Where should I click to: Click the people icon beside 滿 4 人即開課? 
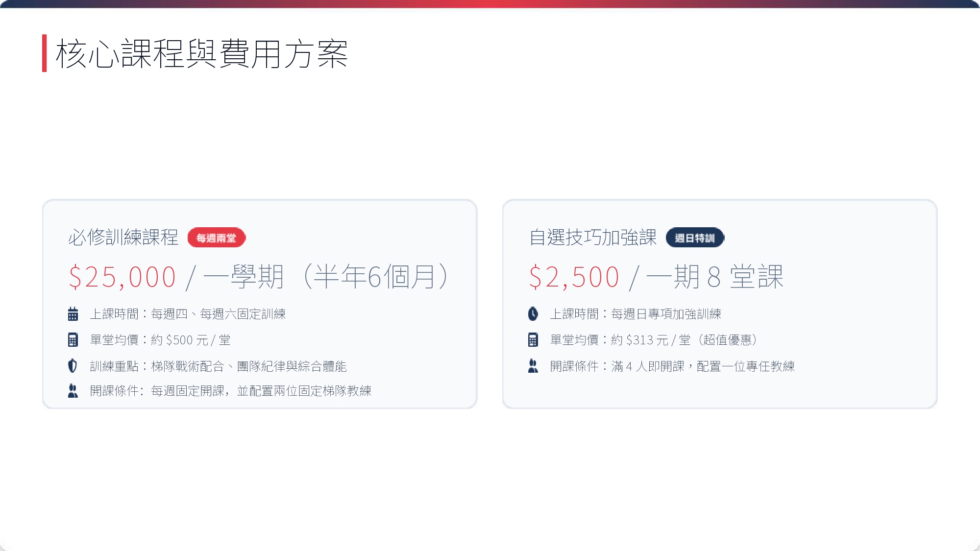click(x=533, y=366)
